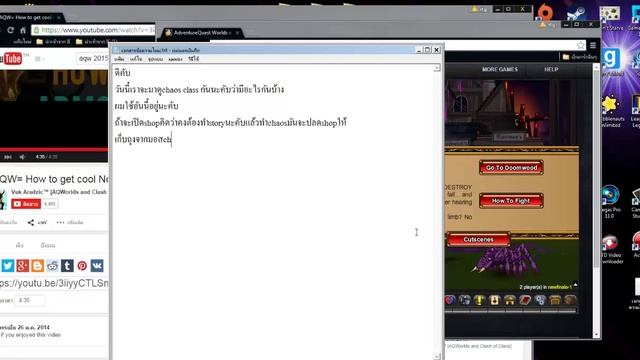The image size is (640, 360).
Task: Open the bookmarks folder right of the game tab
Action: (580, 57)
